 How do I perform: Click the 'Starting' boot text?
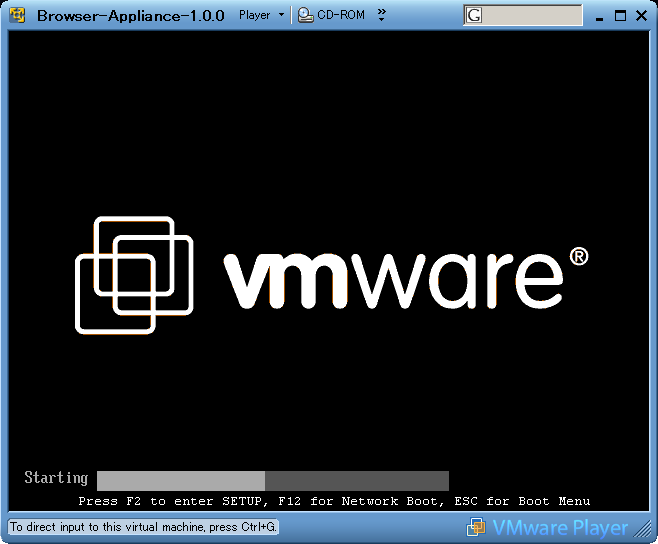56,478
